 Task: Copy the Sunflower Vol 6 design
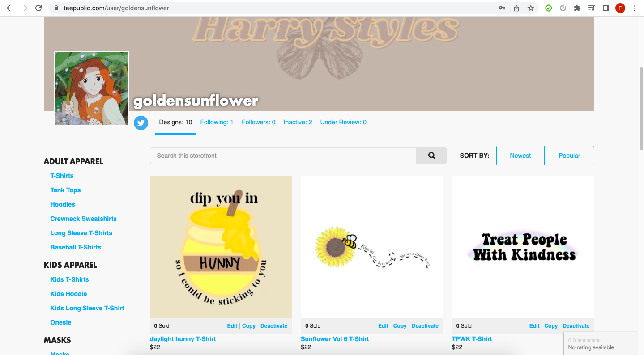400,326
